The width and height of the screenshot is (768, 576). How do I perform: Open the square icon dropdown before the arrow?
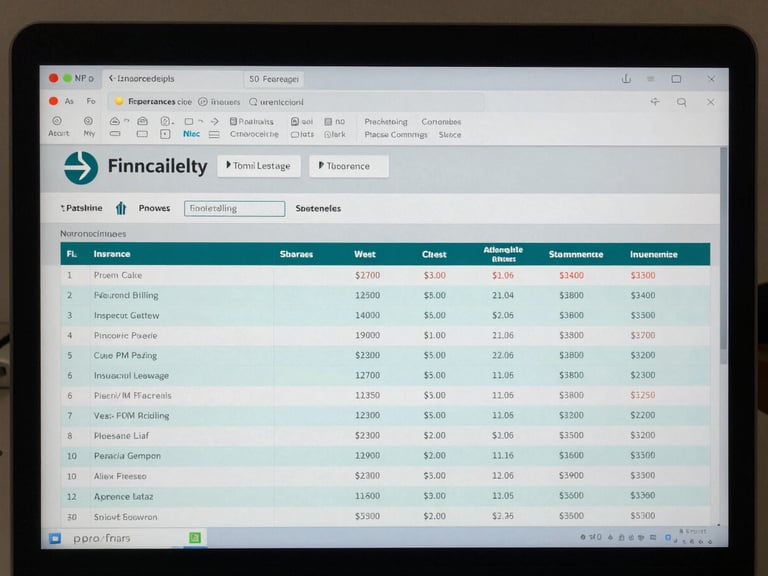pos(193,121)
